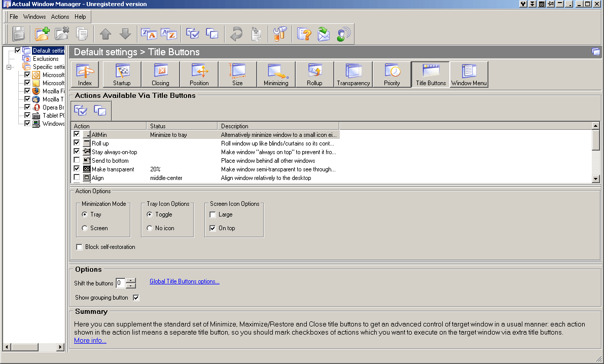Click the More info link

click(x=89, y=340)
